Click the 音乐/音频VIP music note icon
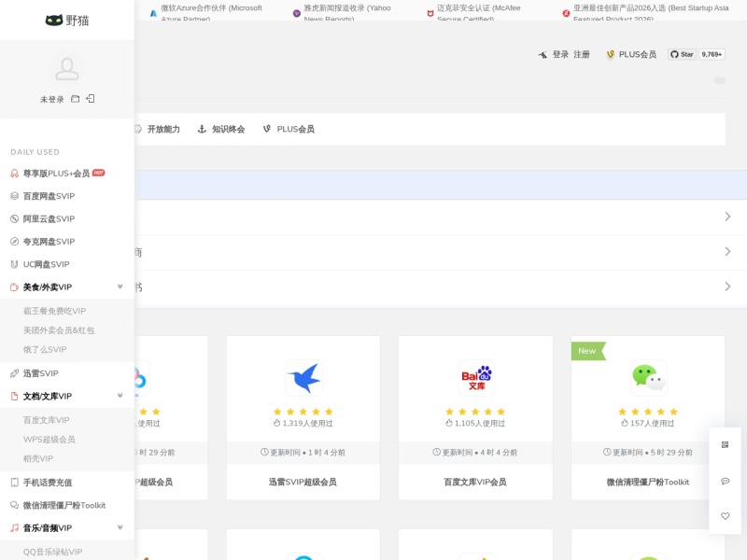The image size is (747, 560). click(x=14, y=528)
